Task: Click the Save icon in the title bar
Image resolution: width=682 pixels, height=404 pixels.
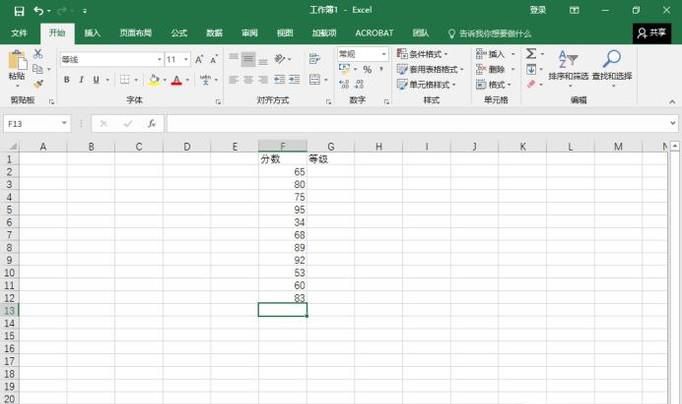Action: tap(19, 11)
